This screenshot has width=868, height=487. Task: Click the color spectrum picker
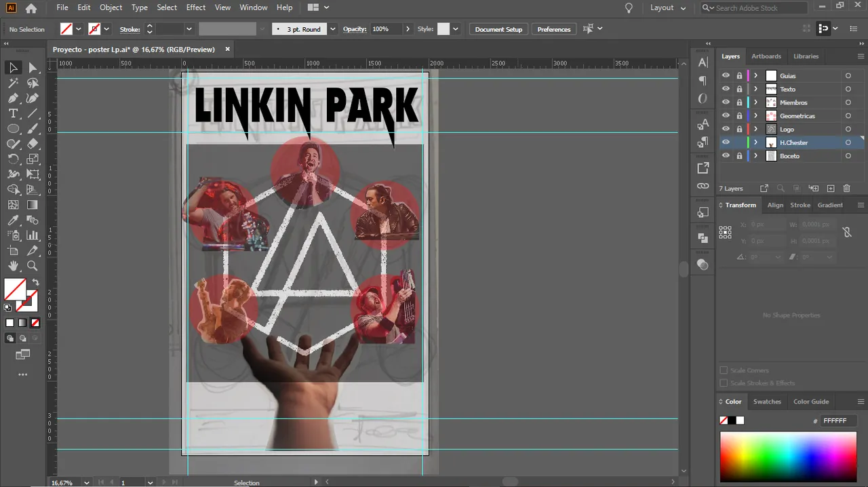[x=788, y=457]
